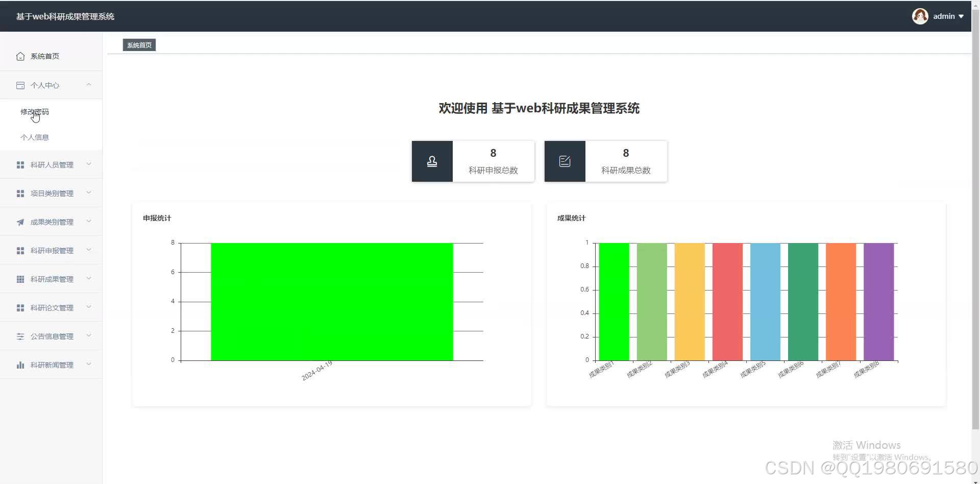Expand the 成果类别管理 chevron
This screenshot has width=980, height=484.
(x=89, y=221)
